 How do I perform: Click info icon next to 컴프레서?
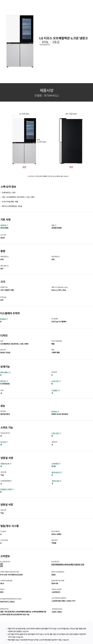(x=58, y=411)
